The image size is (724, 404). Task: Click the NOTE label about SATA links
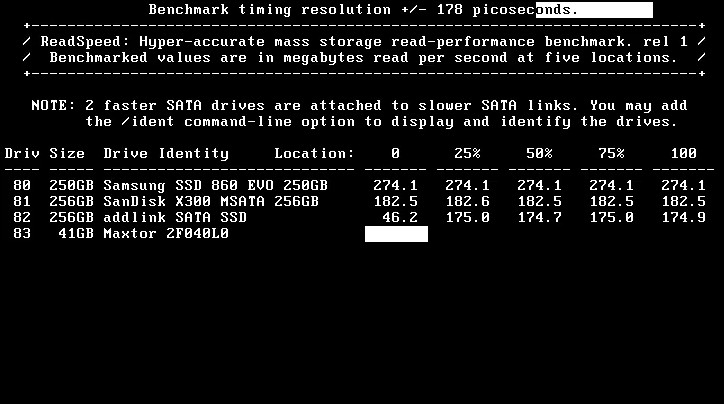[54, 105]
